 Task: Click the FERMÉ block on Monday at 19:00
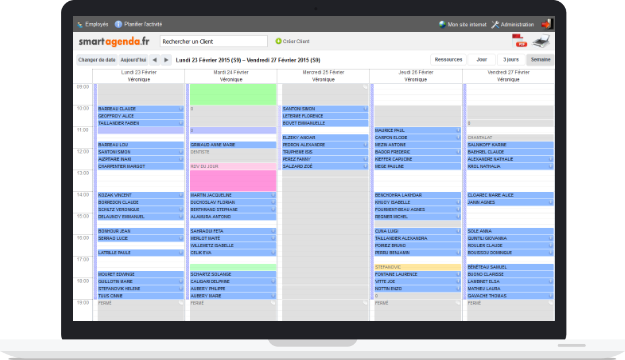pos(140,310)
